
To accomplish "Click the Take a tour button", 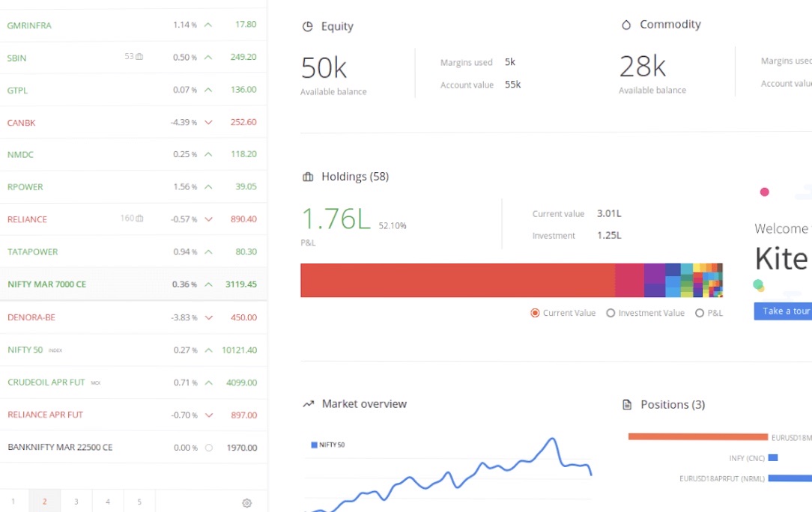I will click(x=783, y=311).
